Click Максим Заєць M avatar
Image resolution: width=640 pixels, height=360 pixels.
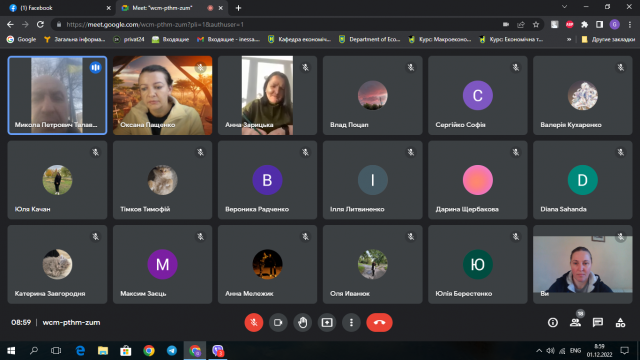pos(162,264)
